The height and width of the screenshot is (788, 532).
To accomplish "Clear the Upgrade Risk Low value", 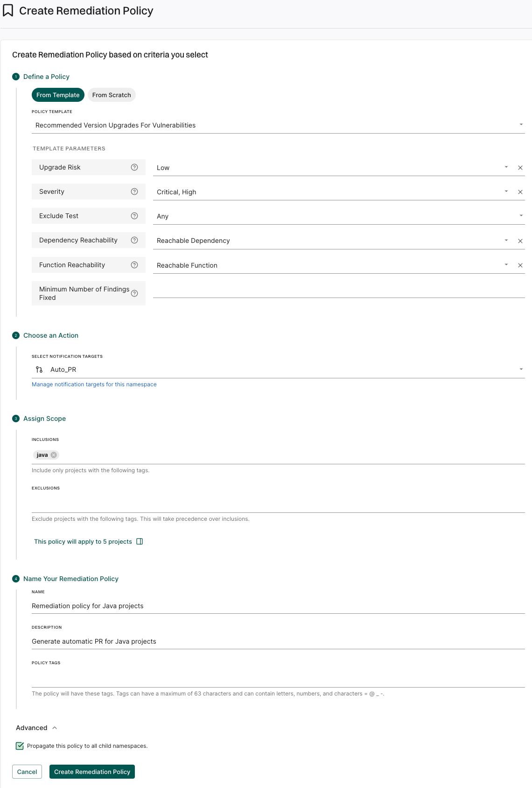I will pyautogui.click(x=520, y=168).
